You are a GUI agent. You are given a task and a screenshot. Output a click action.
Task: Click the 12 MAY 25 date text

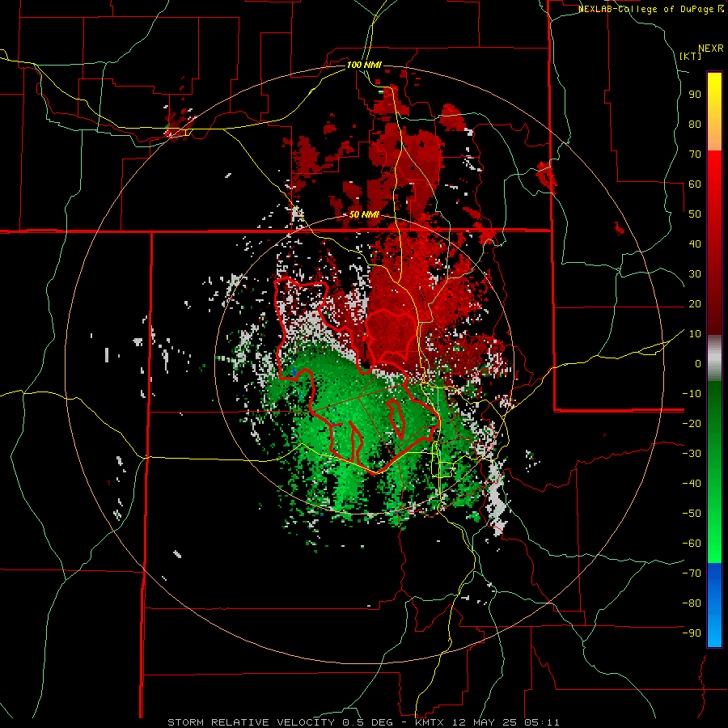(x=485, y=722)
